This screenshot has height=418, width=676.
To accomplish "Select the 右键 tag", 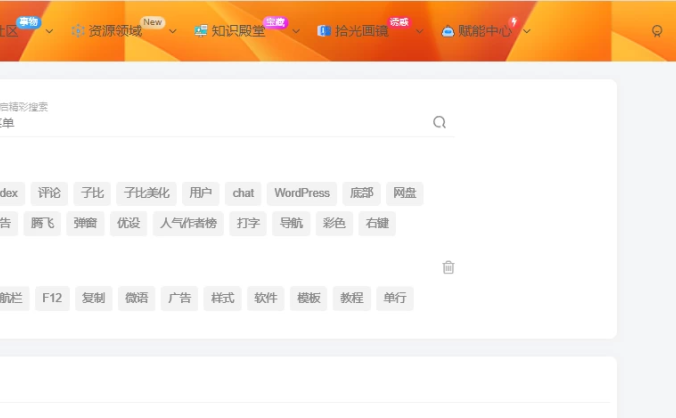I will point(377,223).
